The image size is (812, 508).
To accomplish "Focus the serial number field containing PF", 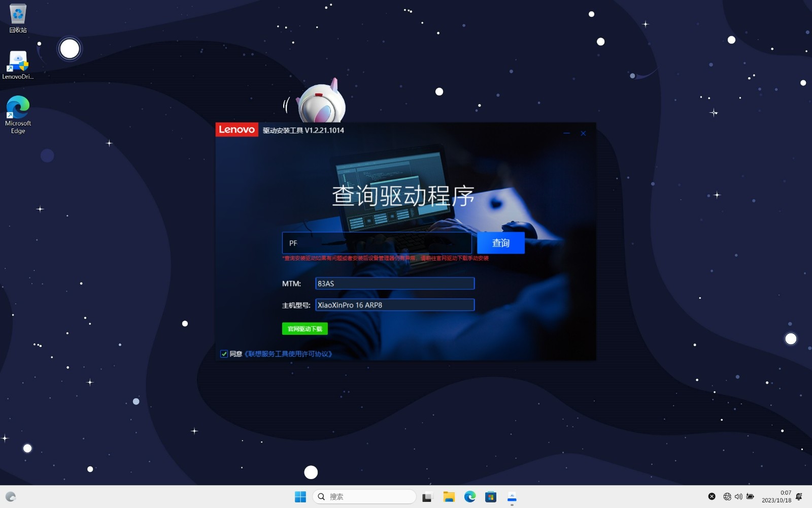I will point(377,243).
